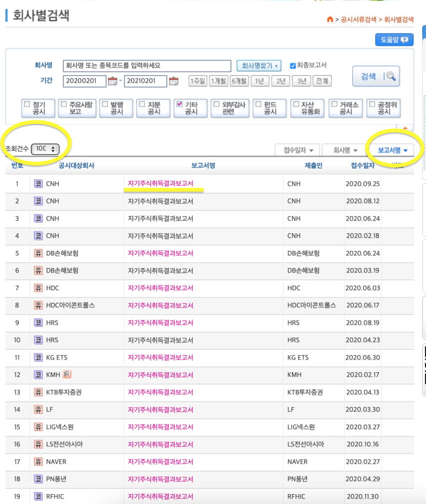The height and width of the screenshot is (504, 426).
Task: Collapse the search panel arrow
Action: click(405, 128)
